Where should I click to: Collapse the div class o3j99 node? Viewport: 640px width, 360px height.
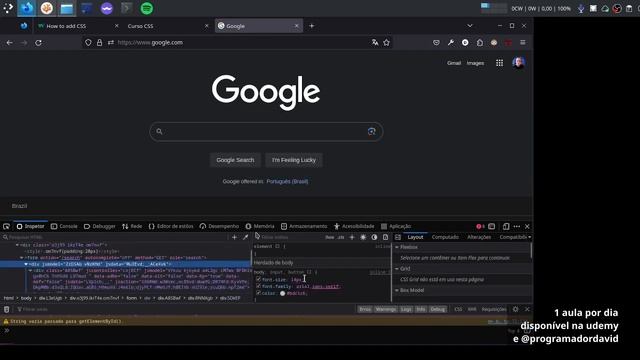tap(17, 245)
